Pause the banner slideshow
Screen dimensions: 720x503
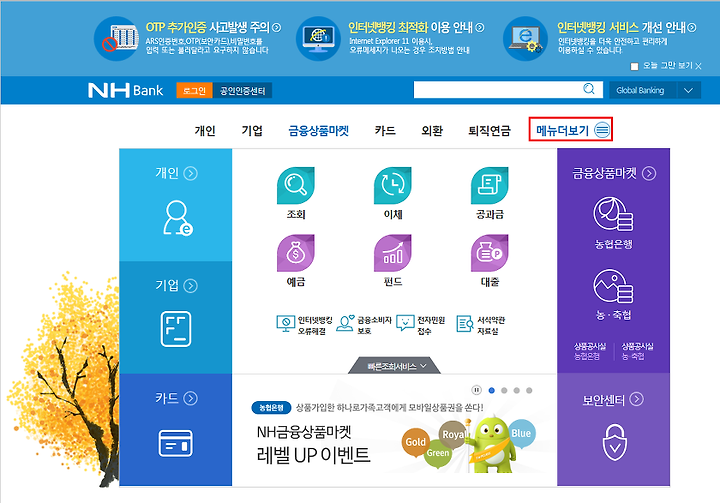[477, 390]
